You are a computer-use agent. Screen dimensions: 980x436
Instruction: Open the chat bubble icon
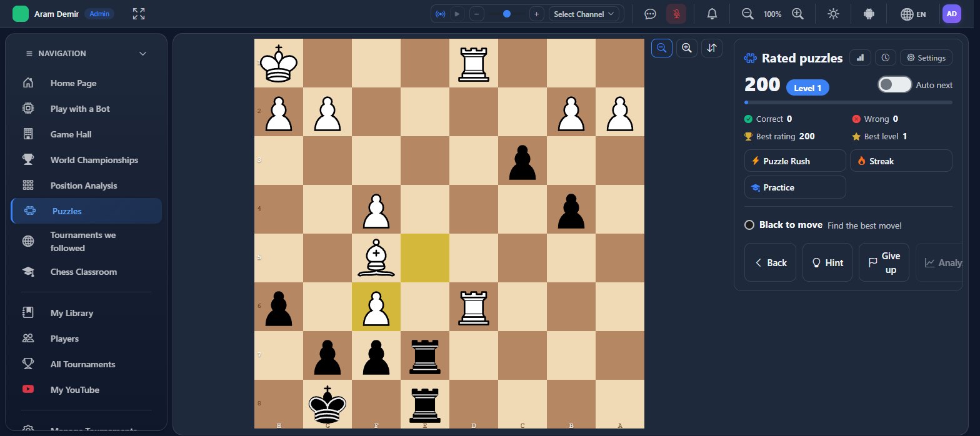(x=650, y=14)
